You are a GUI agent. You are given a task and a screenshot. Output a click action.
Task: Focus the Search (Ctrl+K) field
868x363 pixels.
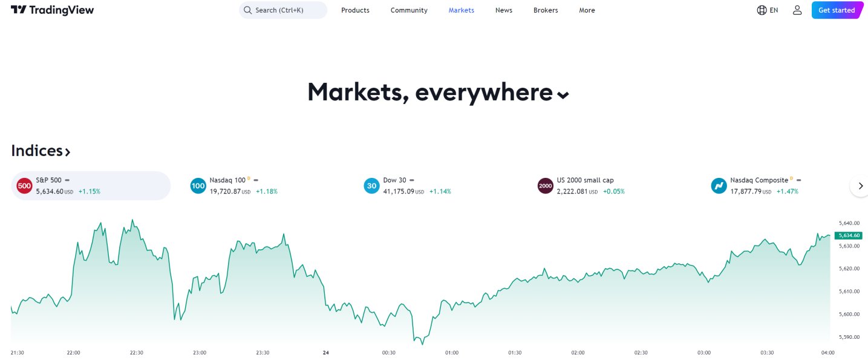click(x=283, y=10)
